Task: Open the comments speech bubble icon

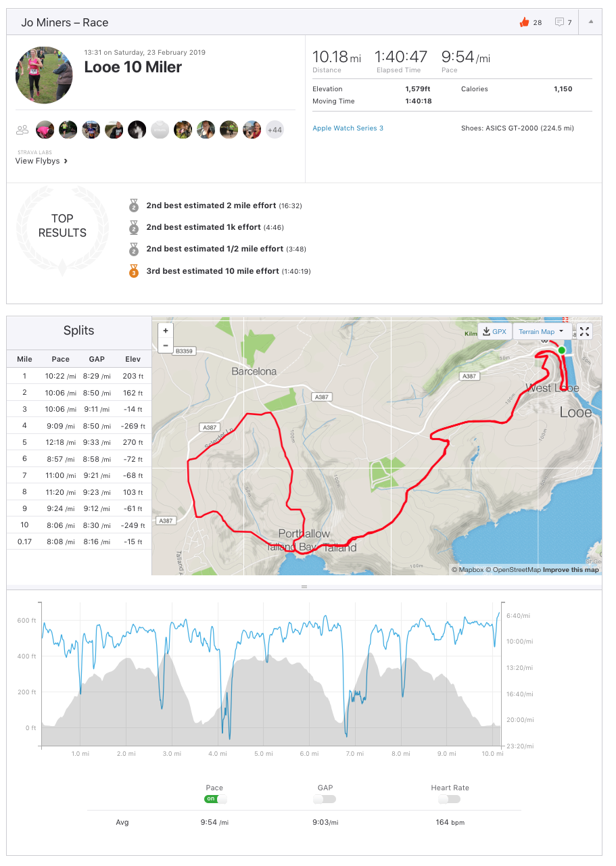Action: (x=559, y=22)
